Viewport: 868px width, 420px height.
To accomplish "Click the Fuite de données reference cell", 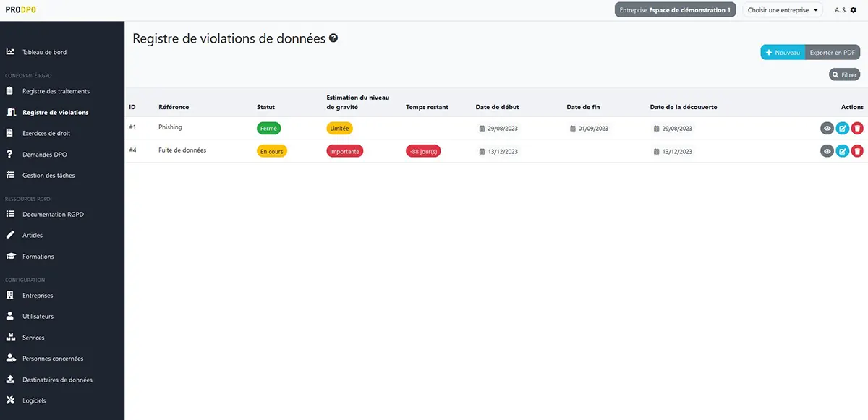I will tap(182, 150).
